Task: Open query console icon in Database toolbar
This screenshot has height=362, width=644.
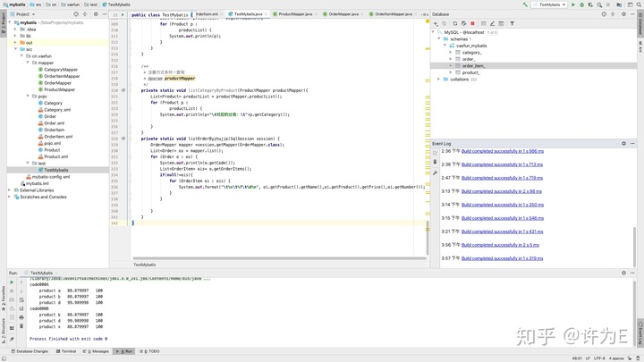Action: coord(501,23)
